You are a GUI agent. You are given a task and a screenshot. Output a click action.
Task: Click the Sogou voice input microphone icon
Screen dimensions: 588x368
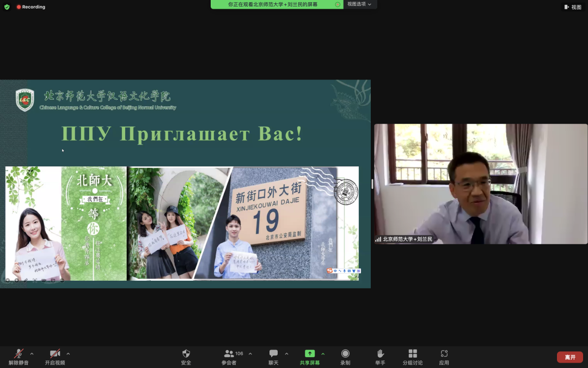(344, 271)
